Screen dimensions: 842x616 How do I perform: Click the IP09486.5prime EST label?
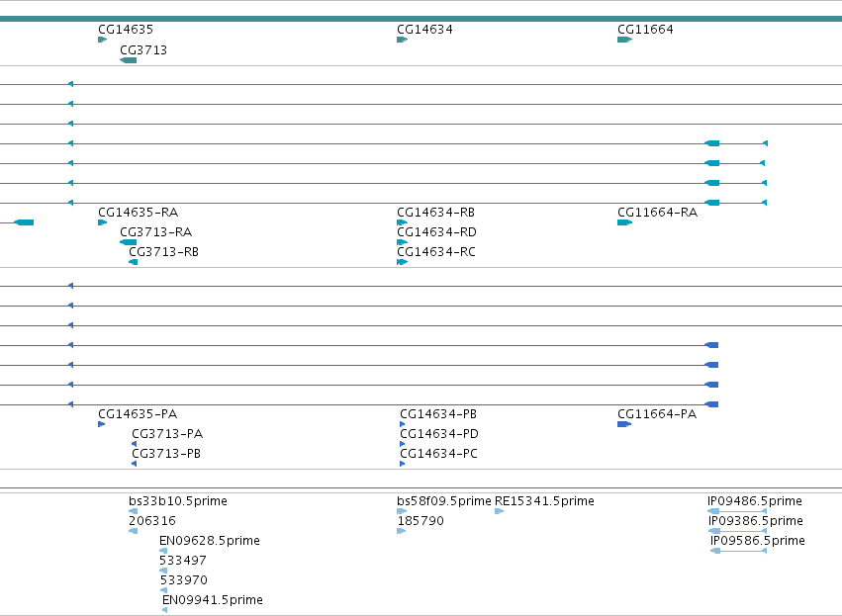755,501
